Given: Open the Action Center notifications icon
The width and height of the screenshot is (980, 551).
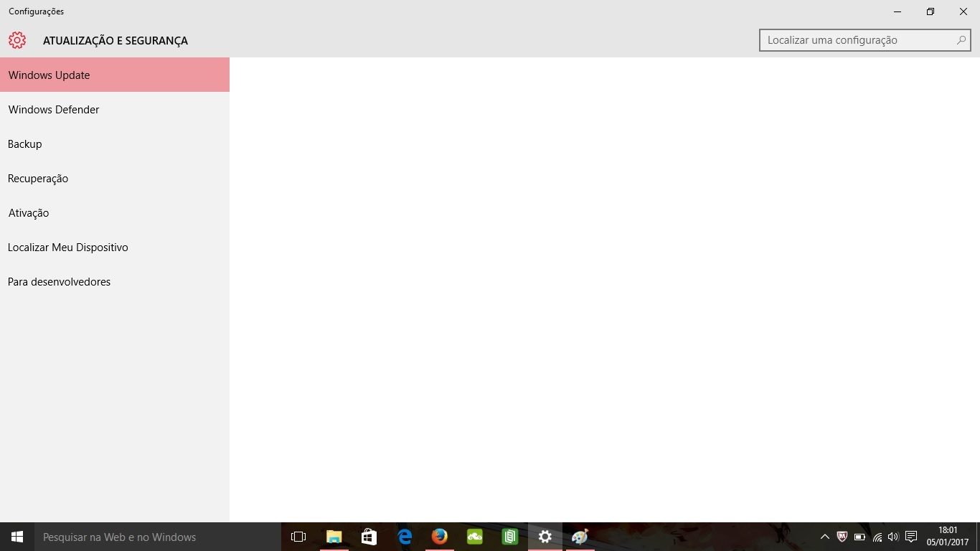Looking at the screenshot, I should click(911, 537).
